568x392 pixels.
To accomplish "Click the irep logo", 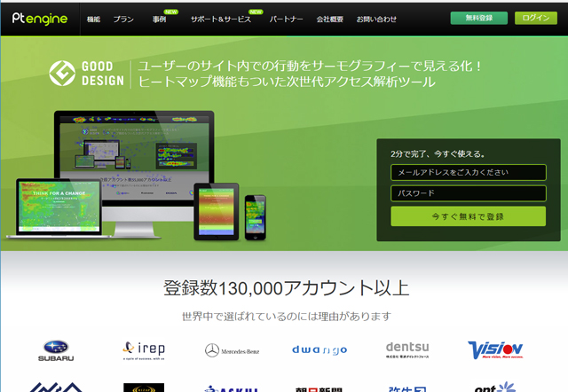I will point(144,350).
